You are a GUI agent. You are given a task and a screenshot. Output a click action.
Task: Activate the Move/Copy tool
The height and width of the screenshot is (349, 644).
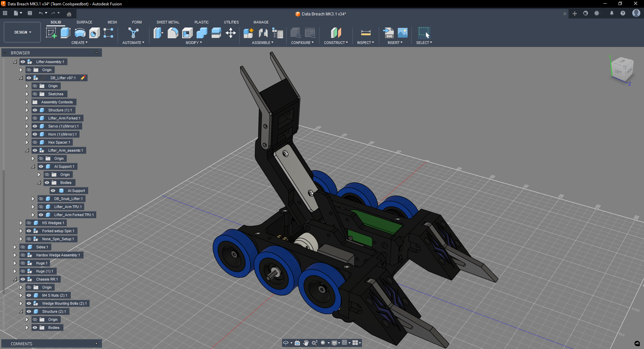pos(230,33)
